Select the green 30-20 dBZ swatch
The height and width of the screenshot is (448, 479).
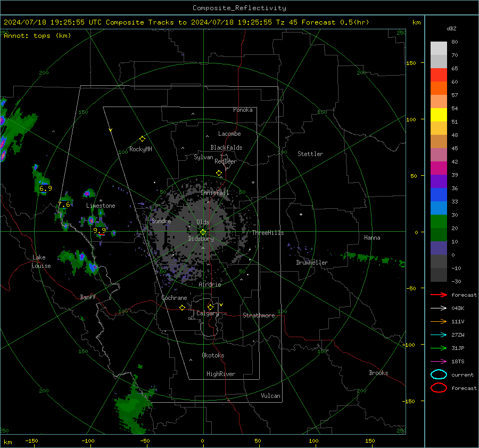pyautogui.click(x=439, y=222)
